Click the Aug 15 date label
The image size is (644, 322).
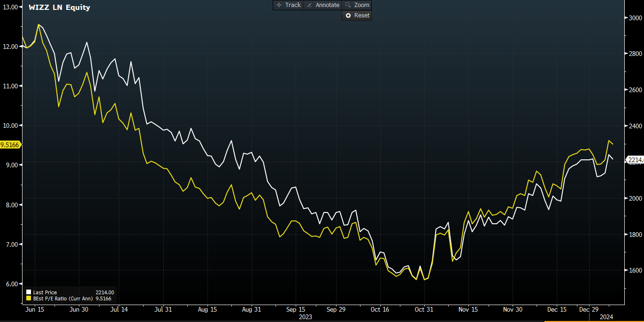click(x=207, y=310)
